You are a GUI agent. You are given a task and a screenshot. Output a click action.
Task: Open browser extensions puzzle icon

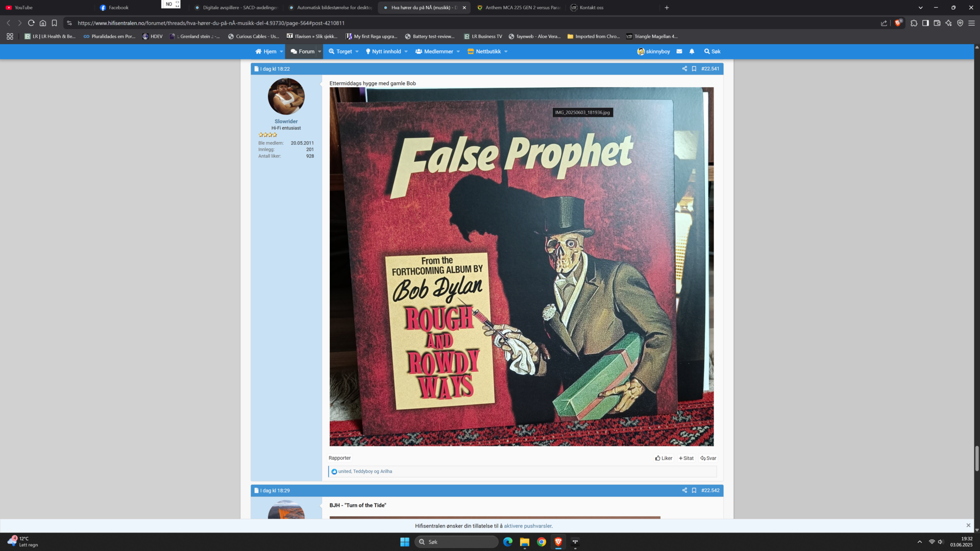914,23
